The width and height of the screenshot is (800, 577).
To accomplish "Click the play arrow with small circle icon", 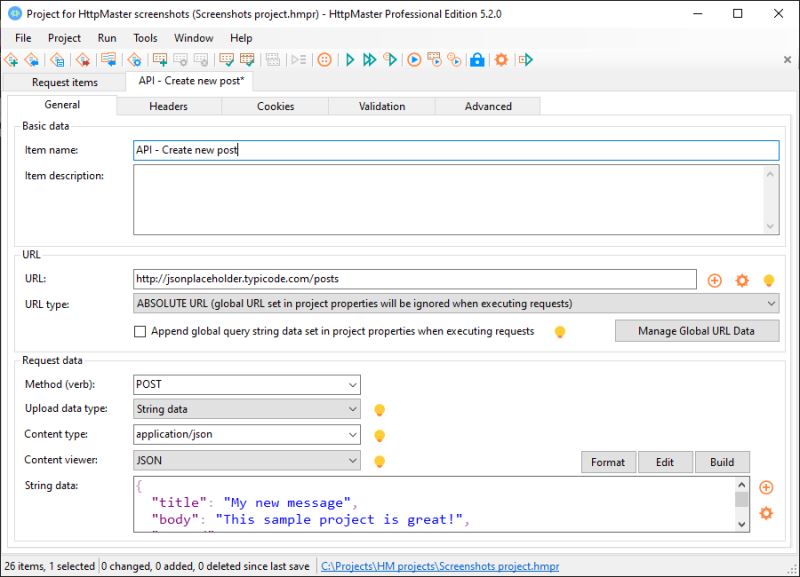I will [x=390, y=60].
